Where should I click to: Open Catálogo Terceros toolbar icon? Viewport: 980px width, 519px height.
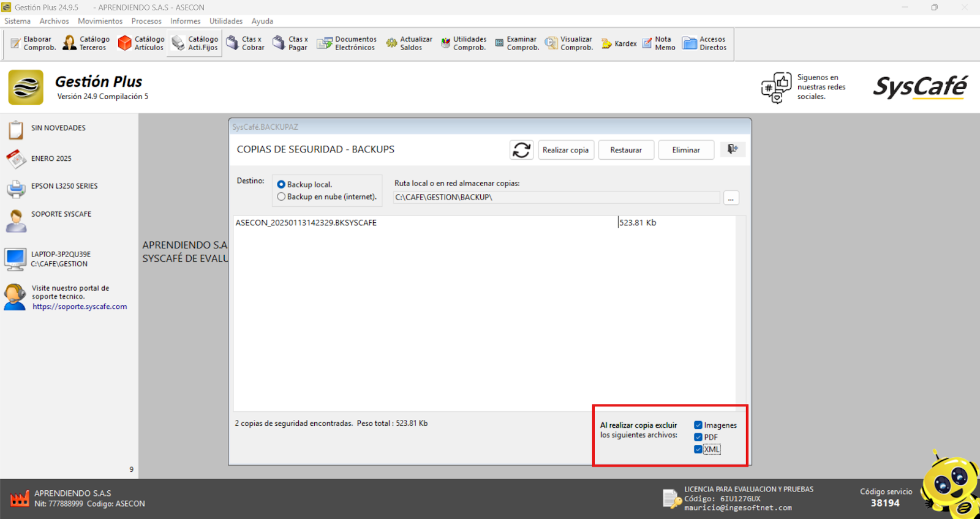pos(86,43)
